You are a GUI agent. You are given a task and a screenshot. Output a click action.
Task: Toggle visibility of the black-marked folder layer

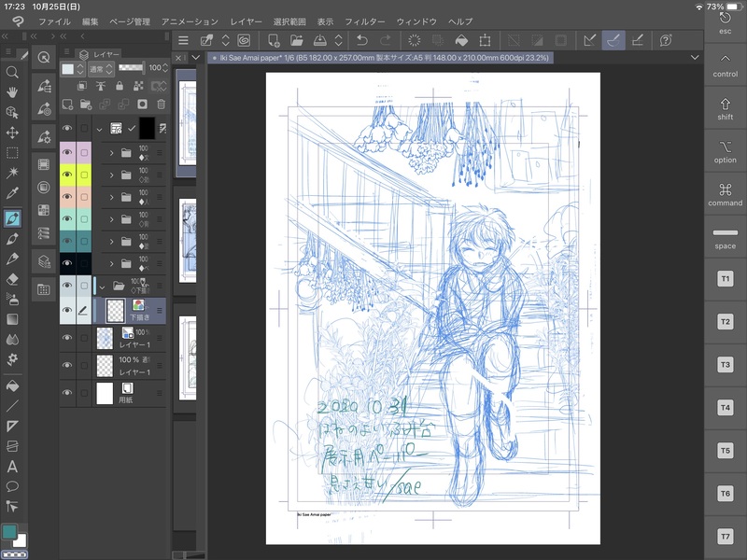[x=67, y=263]
